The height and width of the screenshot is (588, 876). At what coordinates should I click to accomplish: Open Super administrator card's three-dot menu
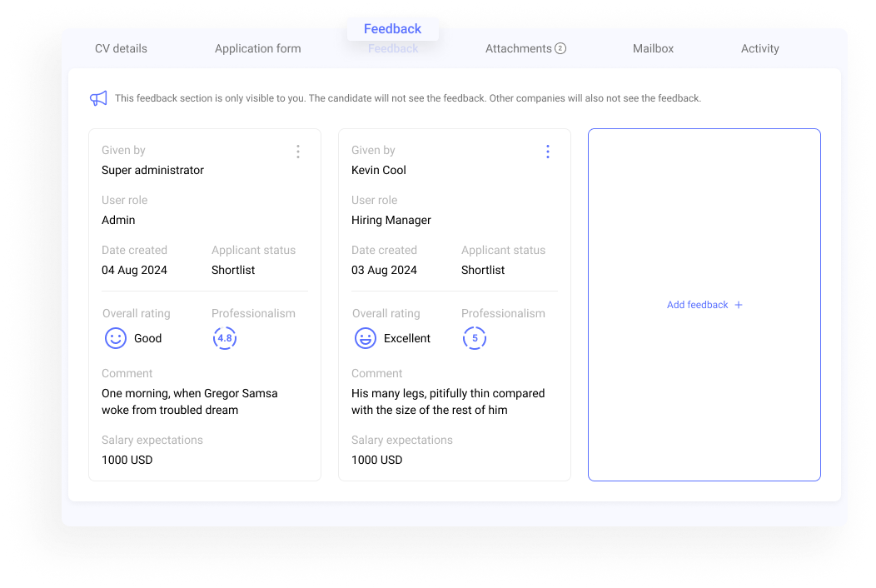pos(298,152)
